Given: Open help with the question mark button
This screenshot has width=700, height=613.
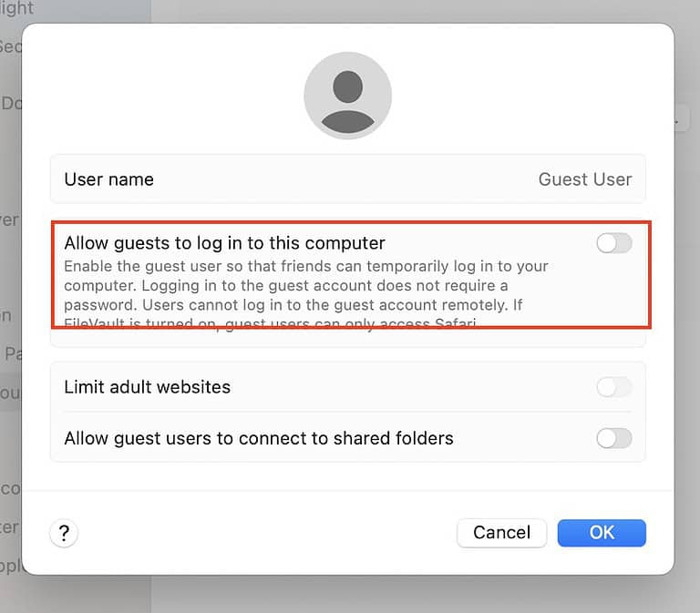Looking at the screenshot, I should point(64,534).
